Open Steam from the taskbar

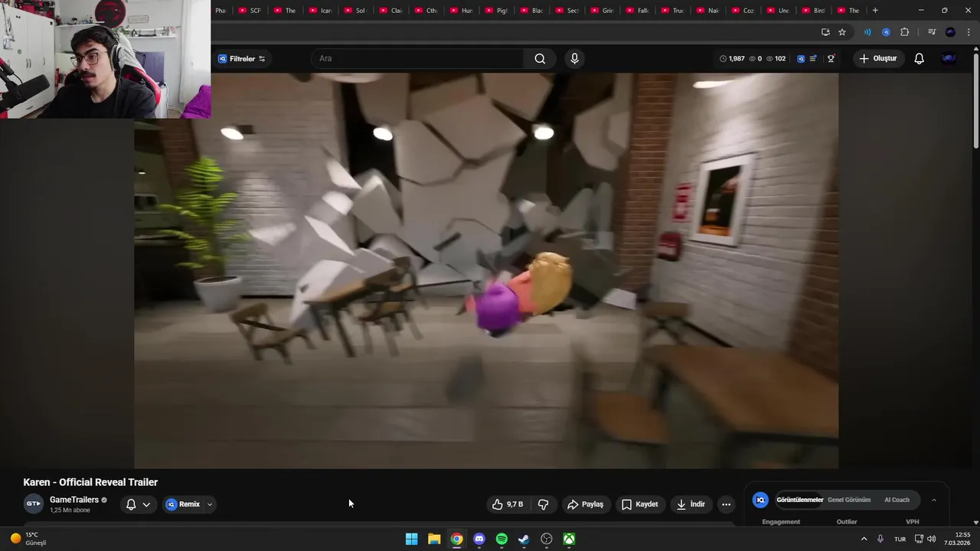(524, 539)
